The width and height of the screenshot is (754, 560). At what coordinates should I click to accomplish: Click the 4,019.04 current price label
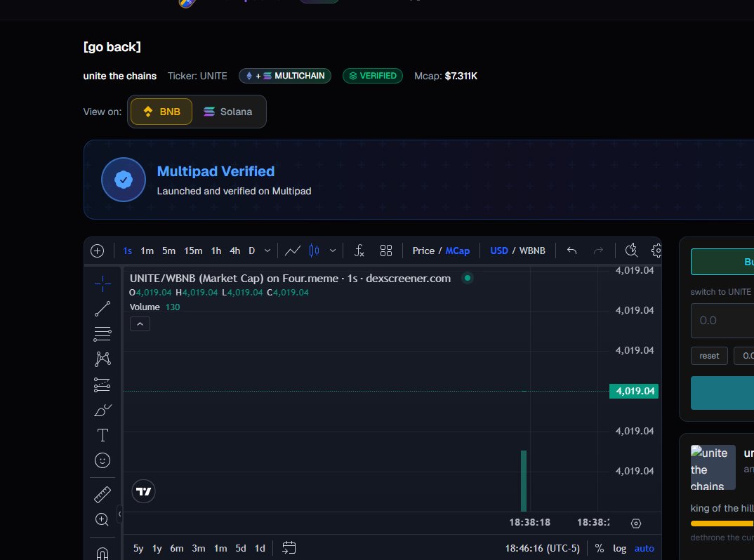tap(634, 391)
